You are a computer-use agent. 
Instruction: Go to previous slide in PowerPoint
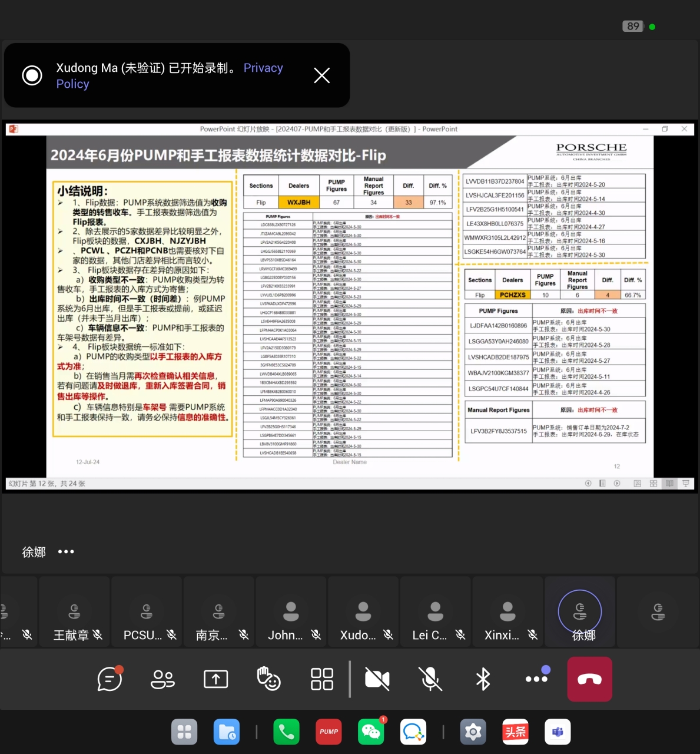click(588, 484)
